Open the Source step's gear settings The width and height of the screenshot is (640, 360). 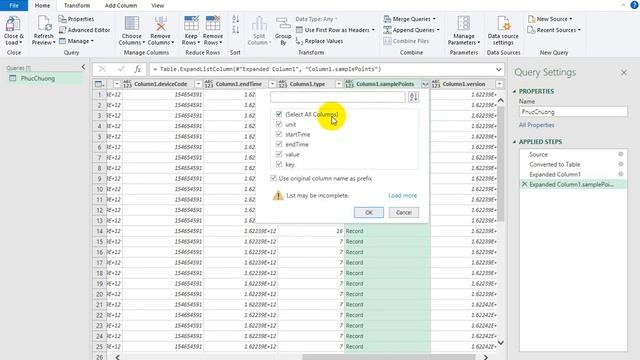pyautogui.click(x=621, y=154)
